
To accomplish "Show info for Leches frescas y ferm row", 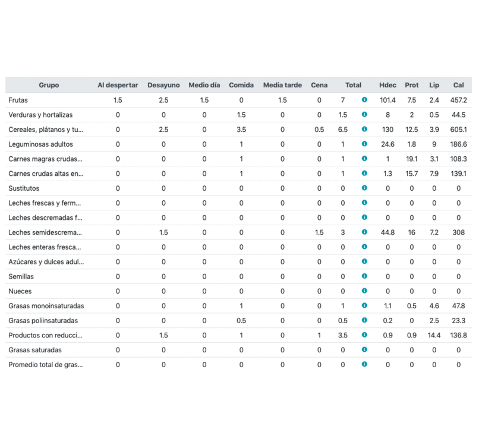I will pyautogui.click(x=364, y=203).
